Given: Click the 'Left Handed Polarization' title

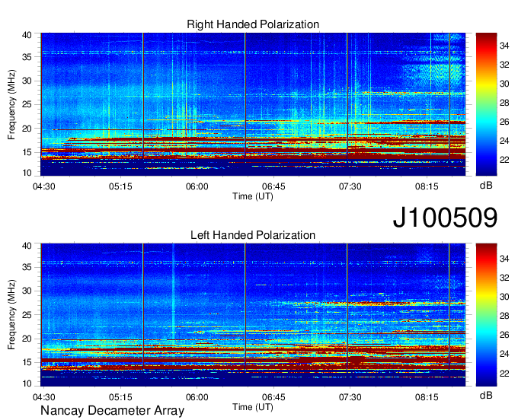Looking at the screenshot, I should pos(253,235).
